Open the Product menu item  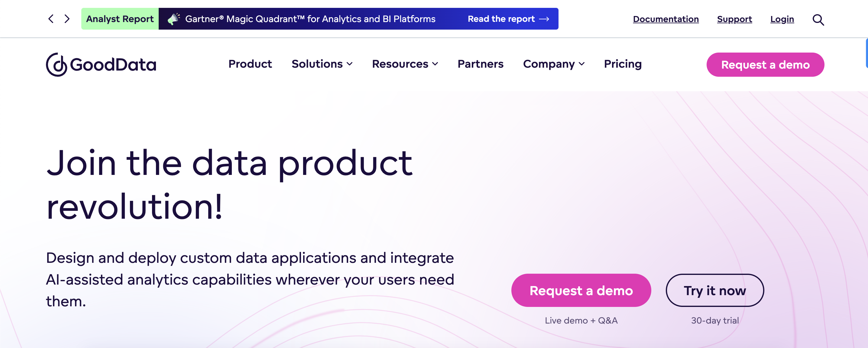pos(250,64)
